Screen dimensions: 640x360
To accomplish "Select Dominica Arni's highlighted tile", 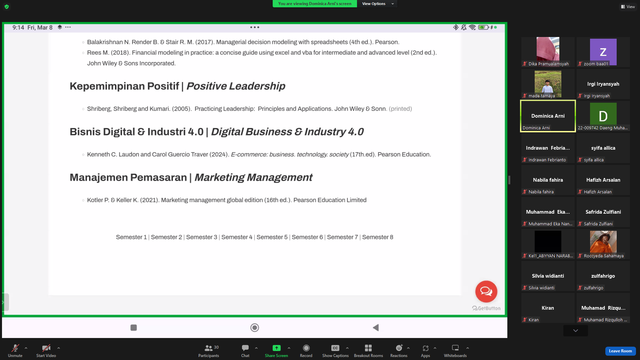I will coord(548,116).
